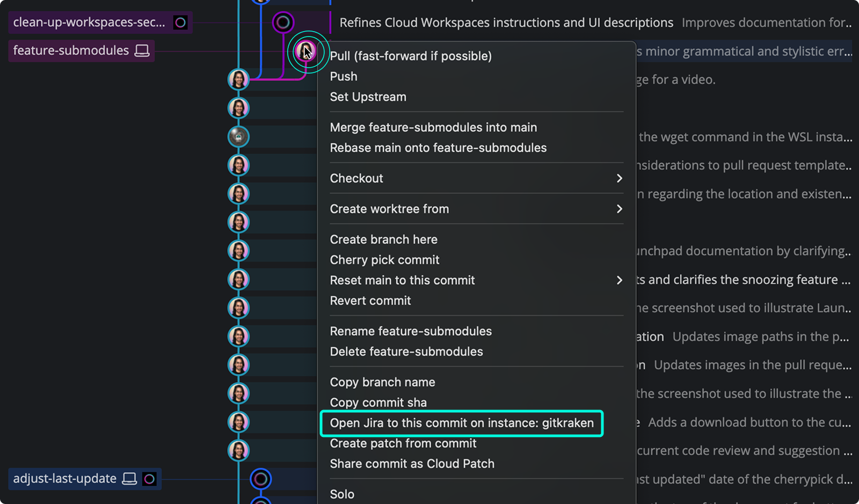Click the highlighted magenta commit node under the cursor
The image size is (859, 504).
pos(306,52)
